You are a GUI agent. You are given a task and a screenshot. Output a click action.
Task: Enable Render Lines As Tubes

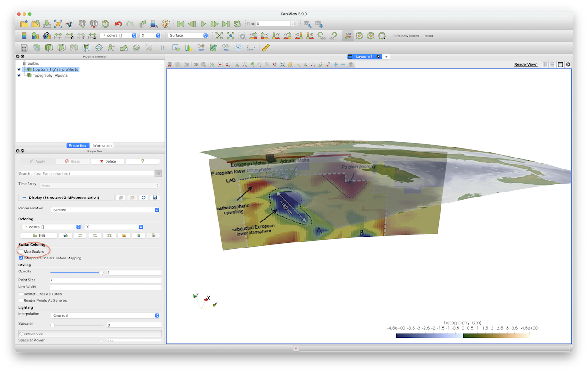click(x=21, y=294)
